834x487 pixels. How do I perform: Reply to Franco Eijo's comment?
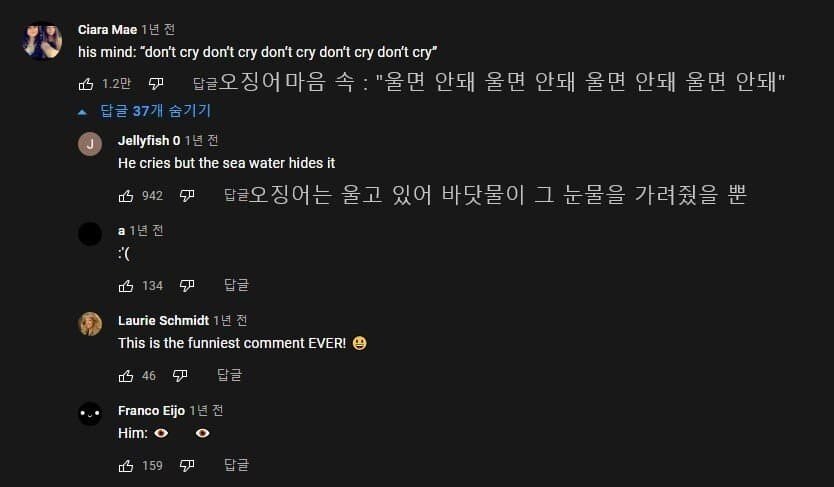pyautogui.click(x=236, y=465)
